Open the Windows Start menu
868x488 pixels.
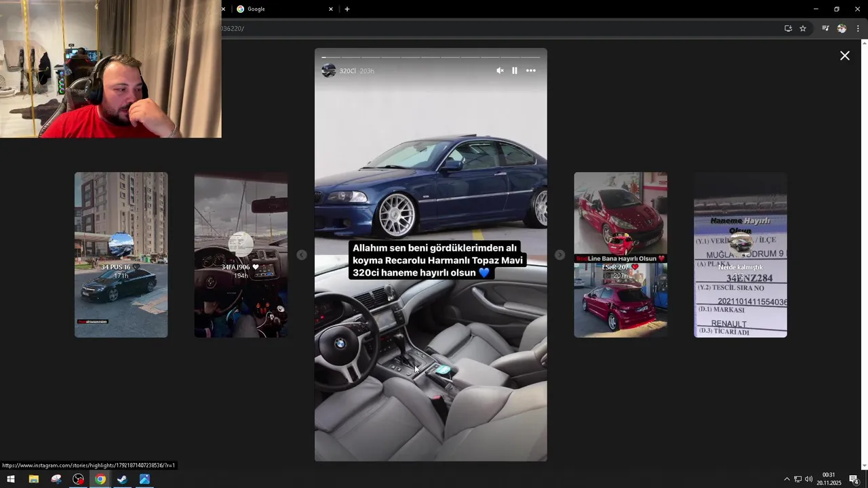[11, 479]
